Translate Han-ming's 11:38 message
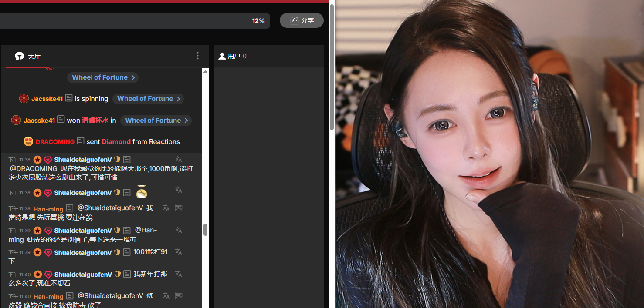The height and width of the screenshot is (308, 644). click(x=166, y=208)
